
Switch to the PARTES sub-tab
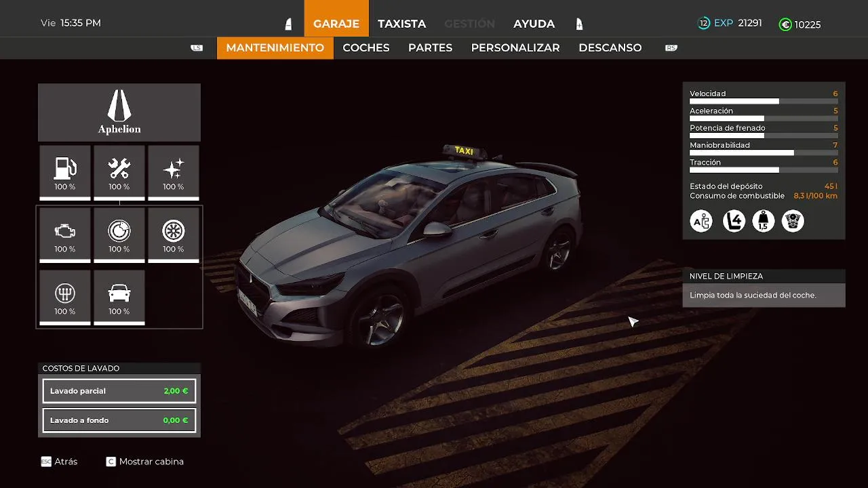(x=431, y=48)
